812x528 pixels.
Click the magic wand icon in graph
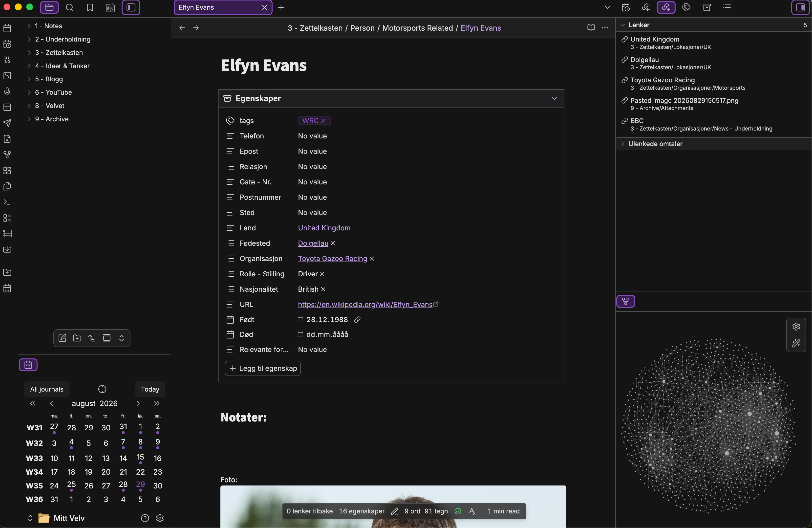[x=796, y=343]
